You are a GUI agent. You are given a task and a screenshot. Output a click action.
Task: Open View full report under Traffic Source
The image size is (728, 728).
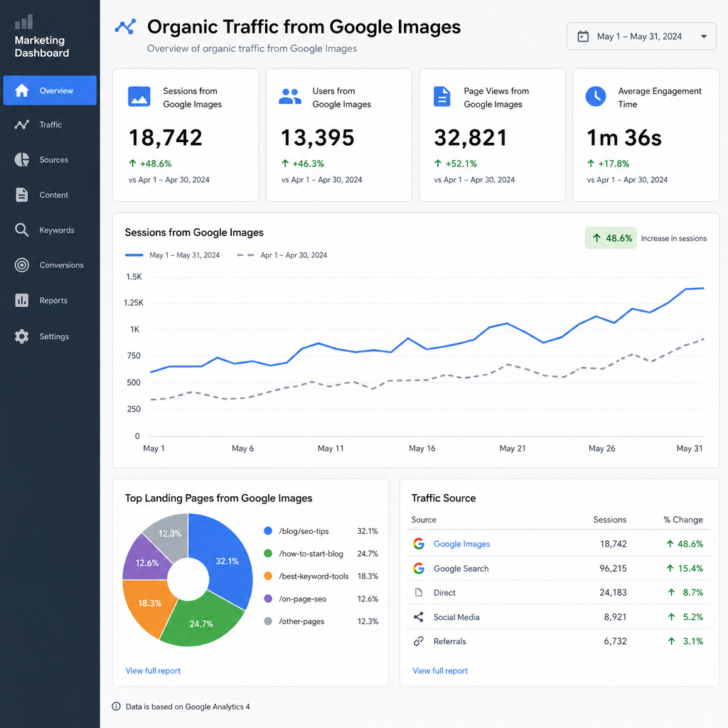coord(440,670)
